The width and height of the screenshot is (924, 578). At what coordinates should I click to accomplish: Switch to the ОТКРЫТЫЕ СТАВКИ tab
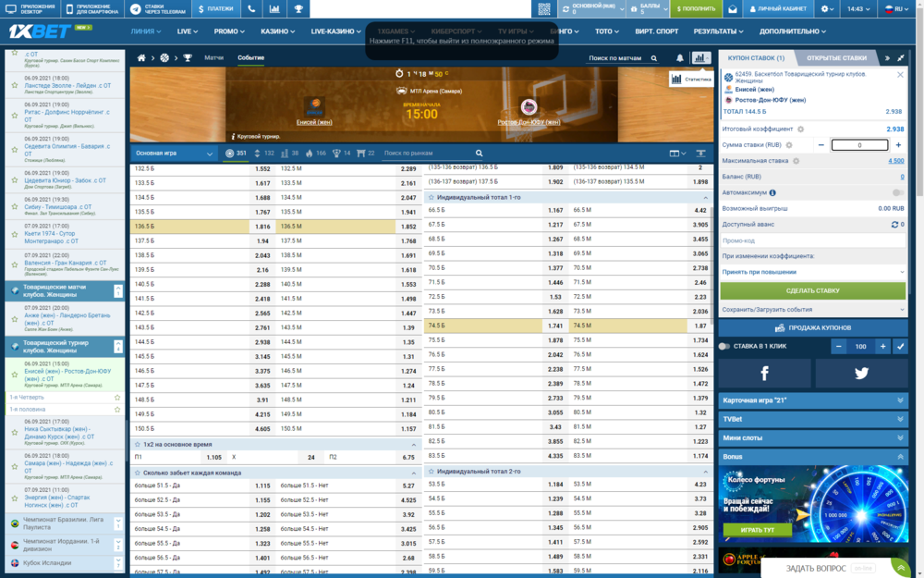836,57
